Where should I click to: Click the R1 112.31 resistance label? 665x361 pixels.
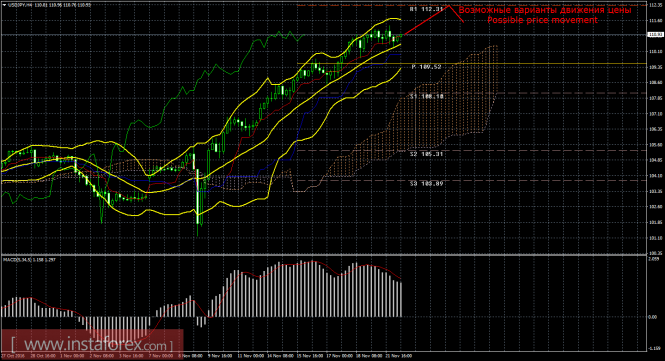pyautogui.click(x=426, y=9)
